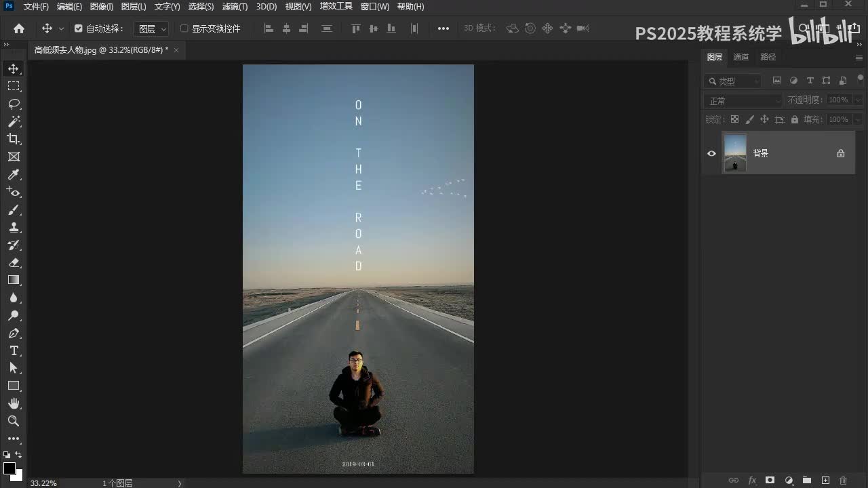868x488 pixels.
Task: Toggle lock transparent pixels
Action: pos(734,119)
